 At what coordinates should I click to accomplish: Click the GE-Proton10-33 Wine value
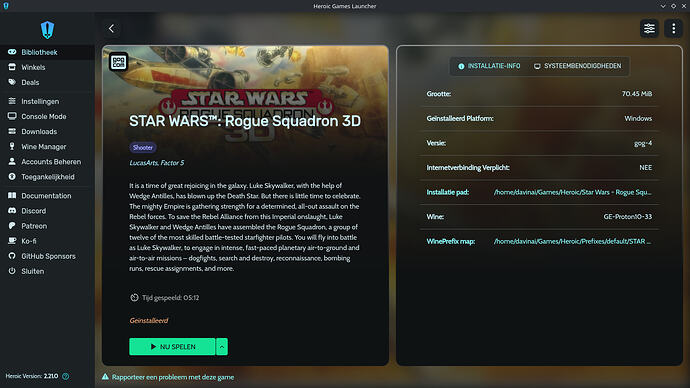point(628,216)
